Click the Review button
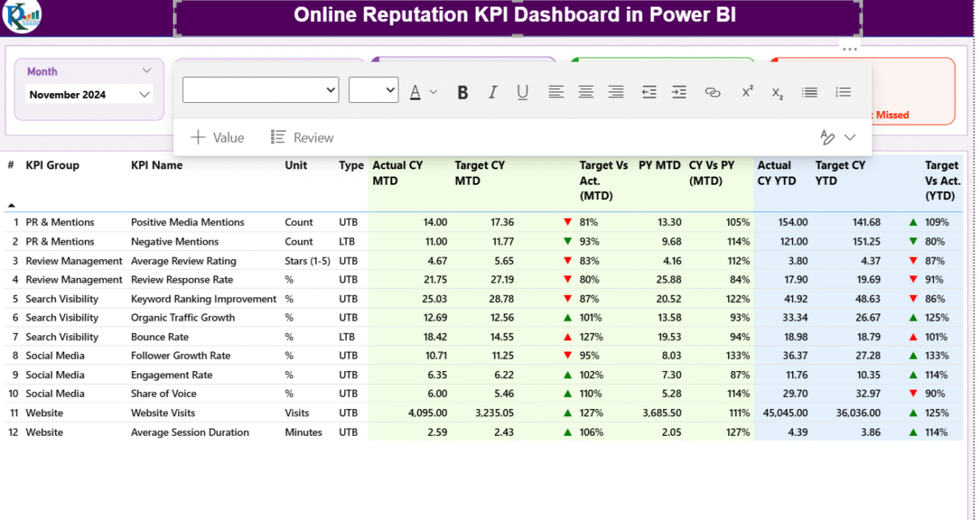Image resolution: width=980 pixels, height=520 pixels. 302,138
